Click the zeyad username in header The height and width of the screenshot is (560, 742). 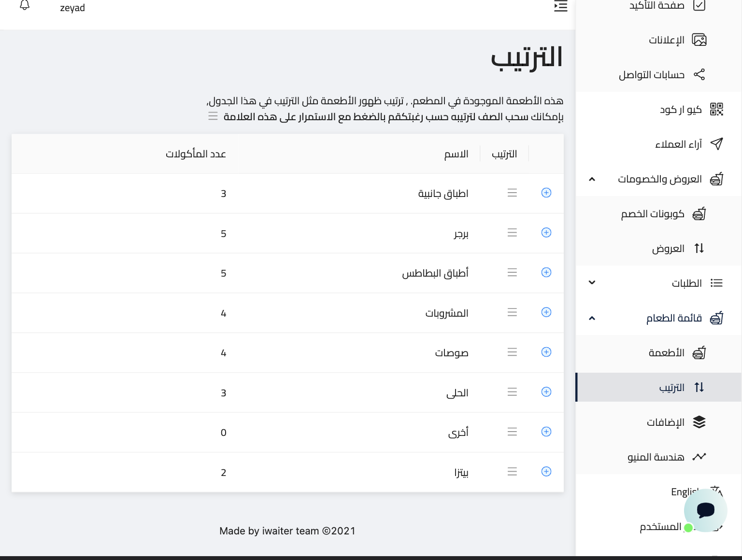[x=72, y=8]
